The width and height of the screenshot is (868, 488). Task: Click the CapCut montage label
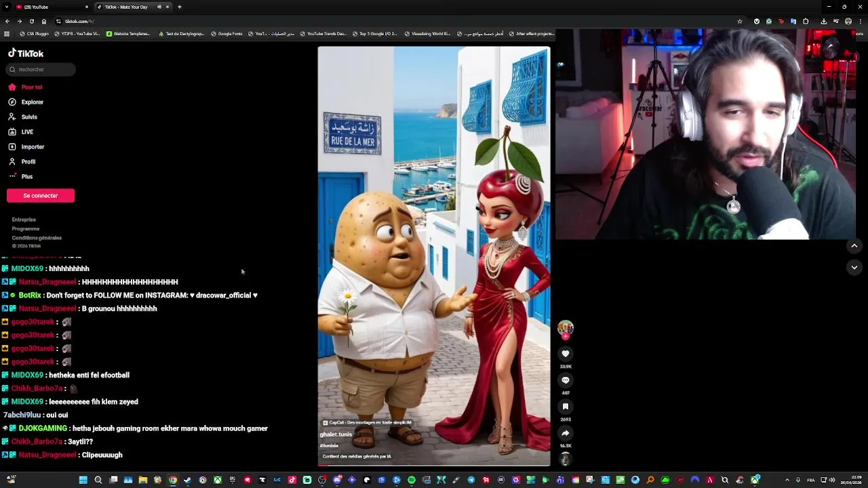(x=368, y=422)
